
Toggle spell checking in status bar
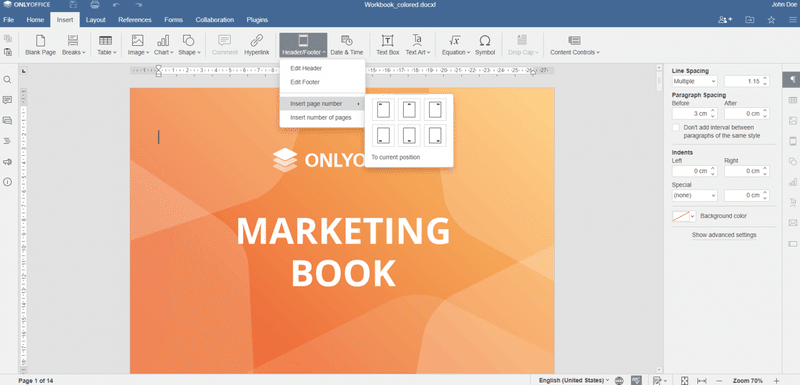point(636,380)
